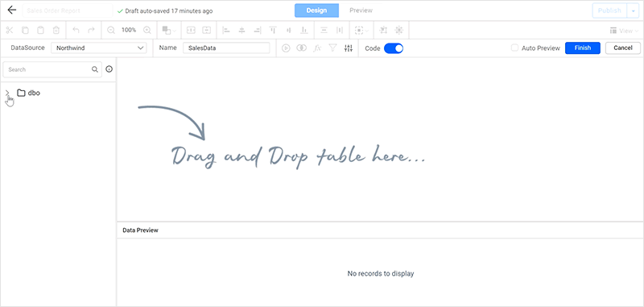Click the Draft auto-saved status text
The height and width of the screenshot is (307, 644).
pyautogui.click(x=169, y=11)
